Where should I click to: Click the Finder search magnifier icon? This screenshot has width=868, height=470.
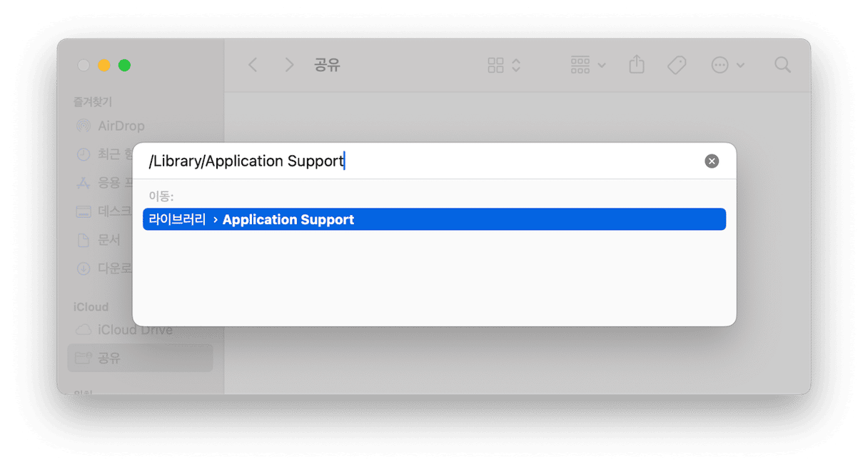click(782, 65)
